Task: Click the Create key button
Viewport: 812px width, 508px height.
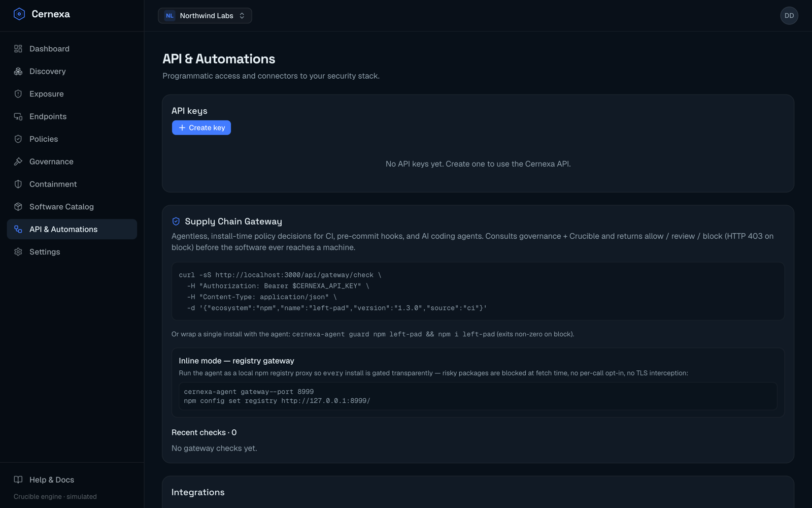Action: (201, 128)
